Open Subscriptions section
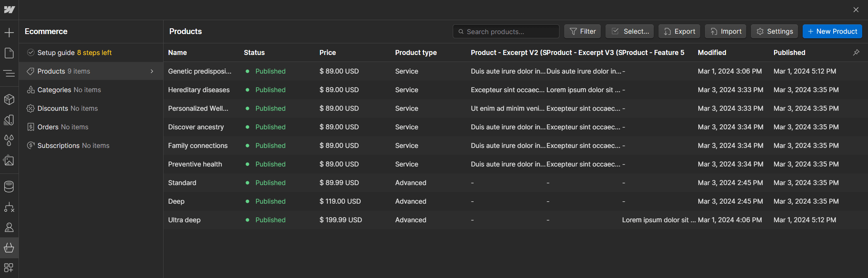The width and height of the screenshot is (868, 278). 91,146
